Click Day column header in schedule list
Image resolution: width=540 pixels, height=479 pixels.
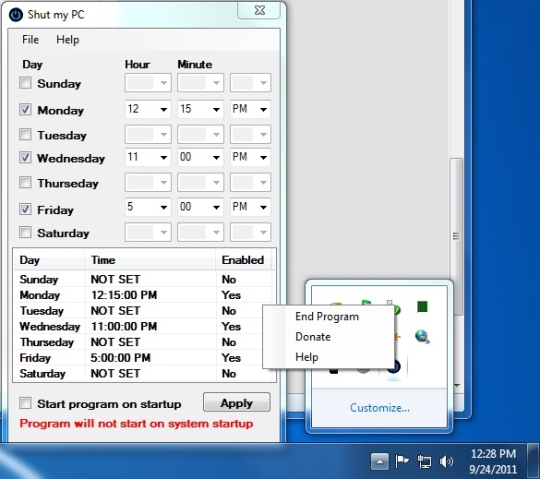click(x=49, y=260)
